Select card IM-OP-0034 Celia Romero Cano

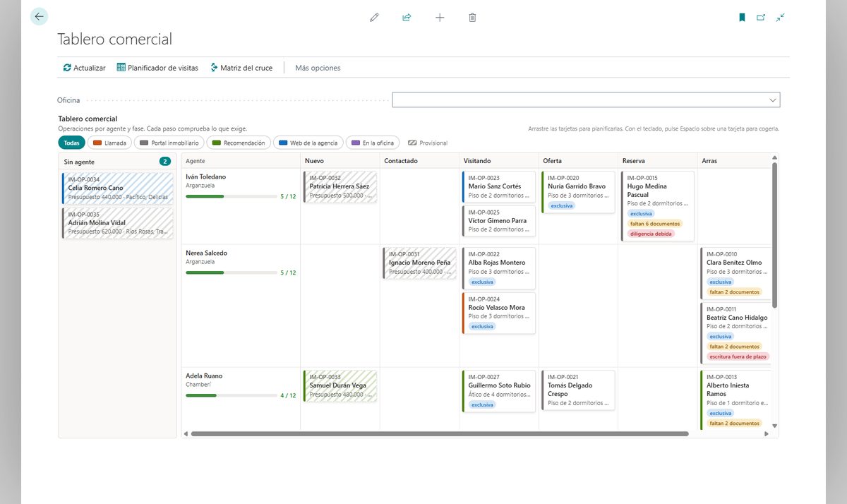click(x=117, y=188)
